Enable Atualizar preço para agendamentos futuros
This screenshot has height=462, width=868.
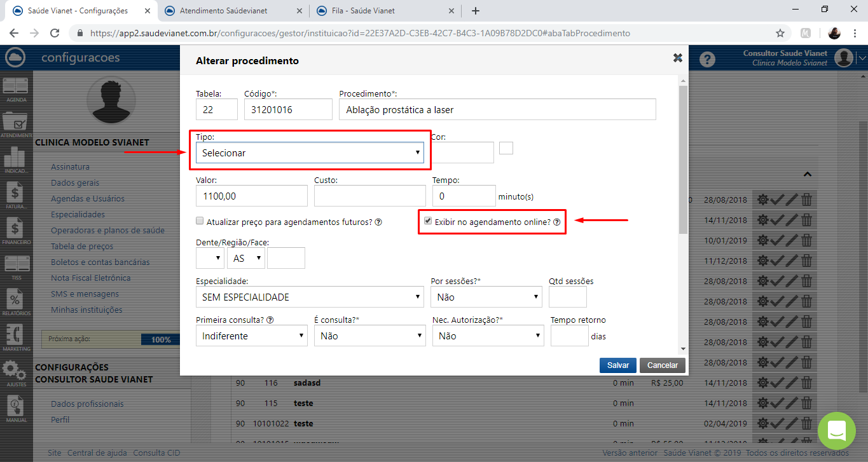tap(200, 221)
